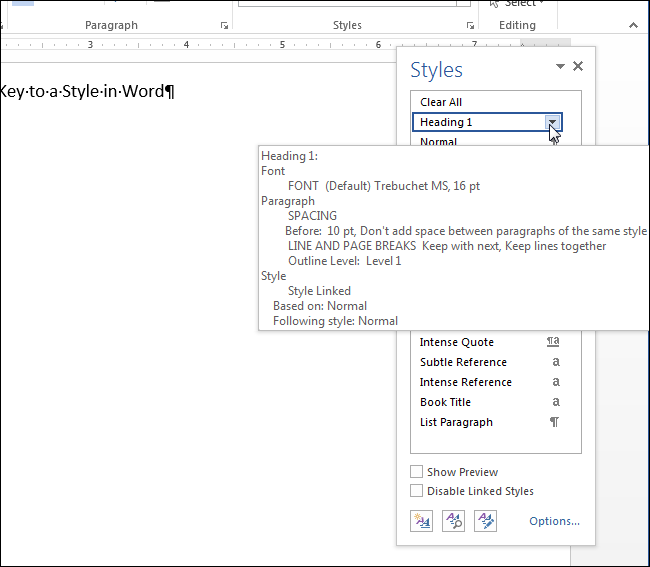Close the Styles pane
Screen dimensions: 650x567
coord(578,67)
